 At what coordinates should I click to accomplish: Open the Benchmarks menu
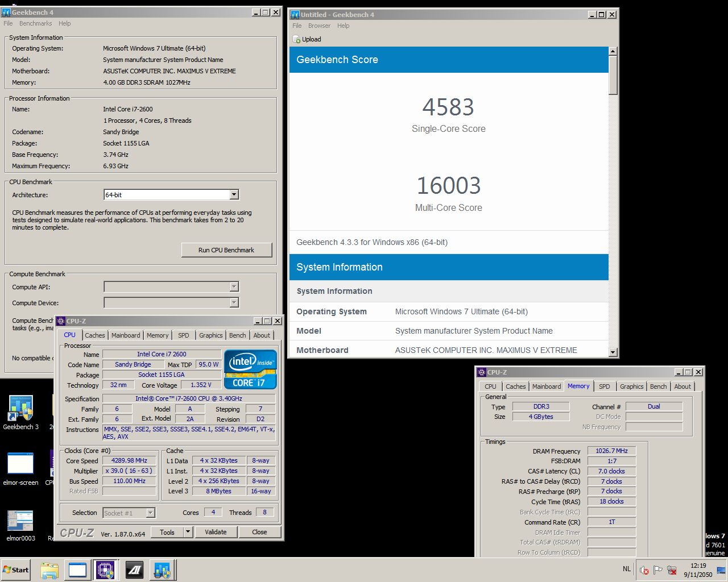tap(35, 23)
